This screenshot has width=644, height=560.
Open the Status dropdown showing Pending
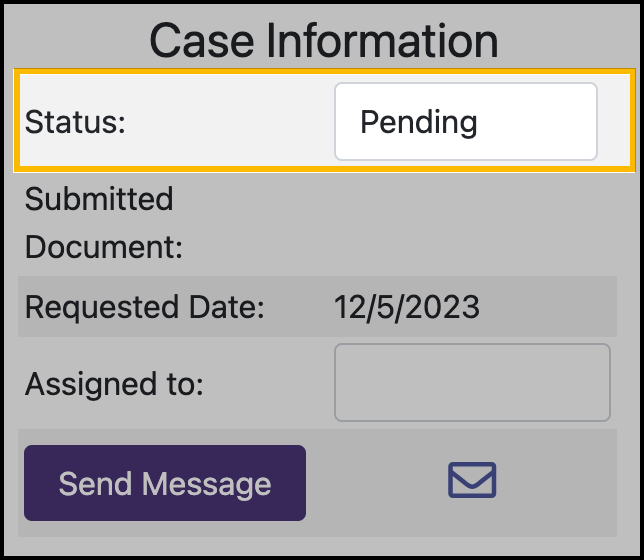[x=465, y=122]
